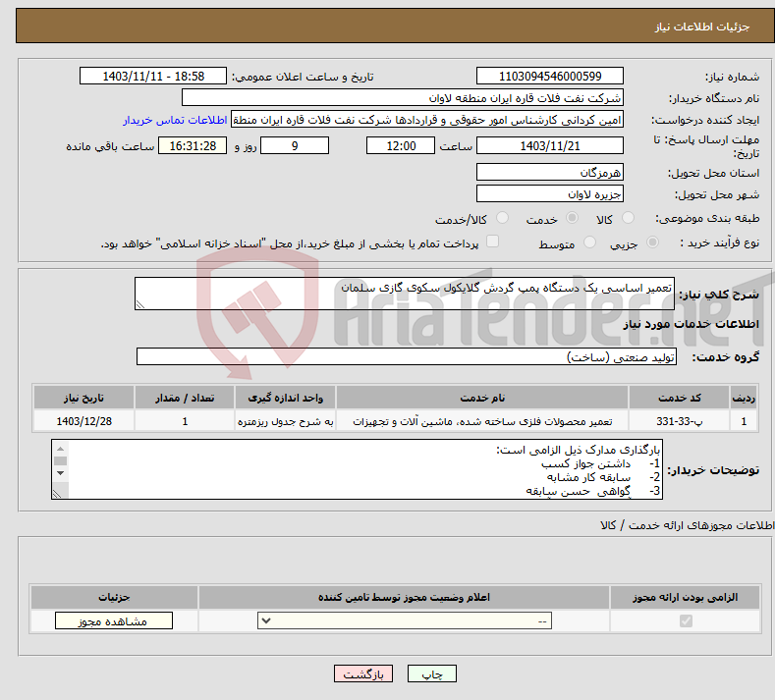The height and width of the screenshot is (700, 775).
Task: Click the چاپ print button
Action: [x=432, y=673]
